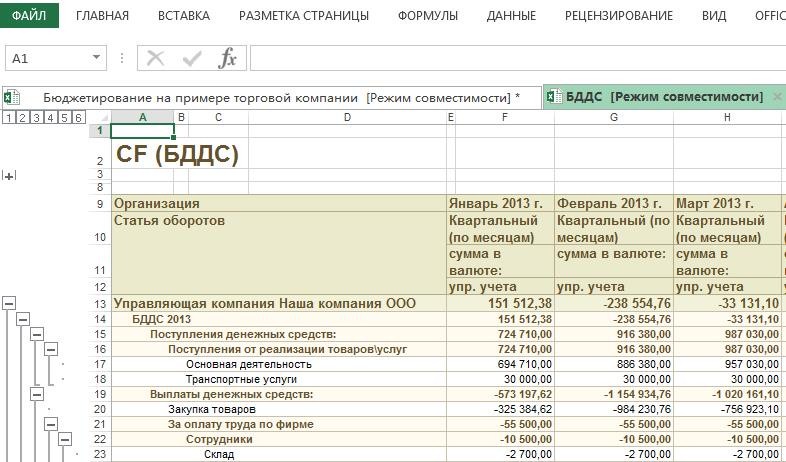Close the БДДС workbook tab
786x462 pixels.
click(776, 97)
